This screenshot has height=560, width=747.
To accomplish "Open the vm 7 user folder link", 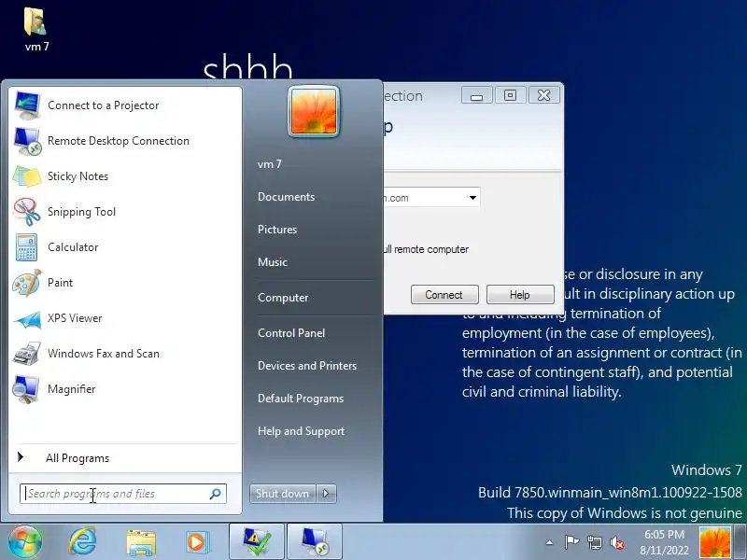I will [x=270, y=164].
